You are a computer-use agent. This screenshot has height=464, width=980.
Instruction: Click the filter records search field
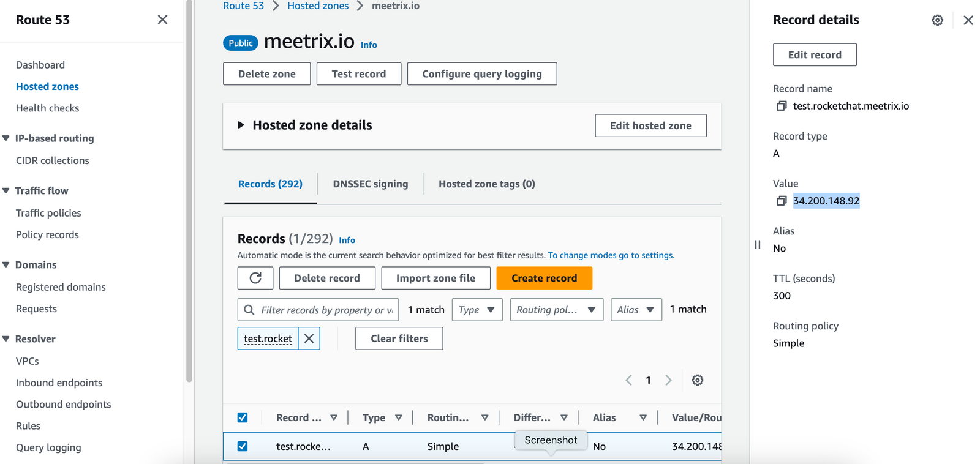pos(325,310)
